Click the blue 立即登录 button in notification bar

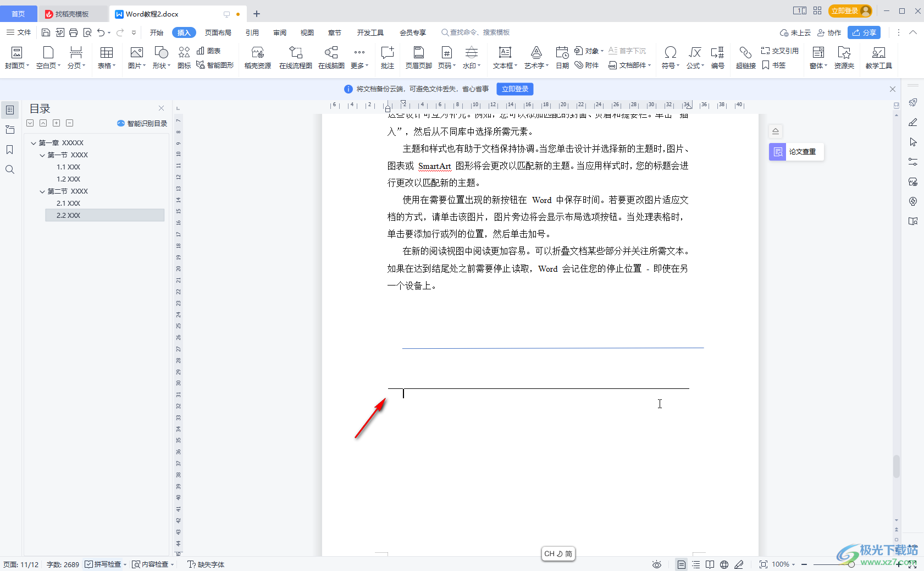pos(515,89)
